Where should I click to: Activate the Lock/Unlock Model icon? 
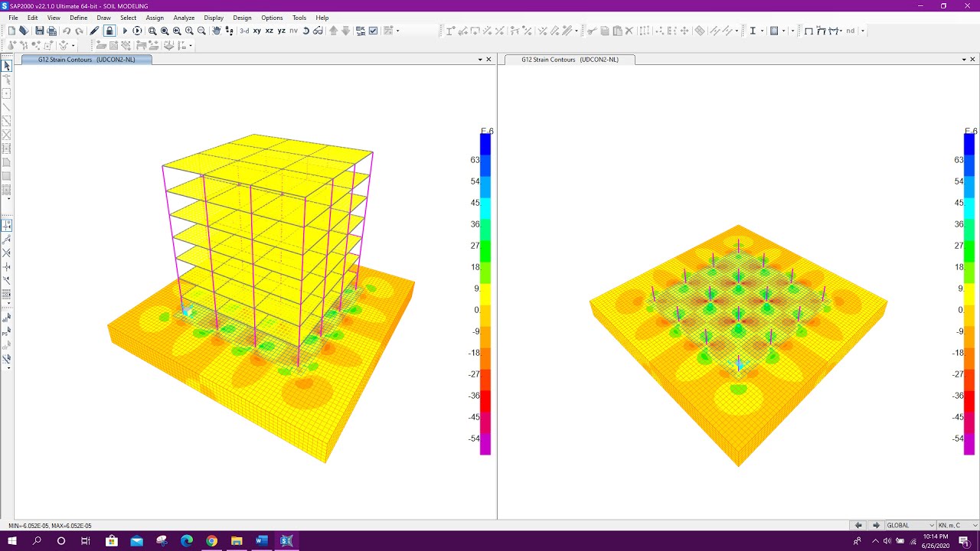[110, 31]
